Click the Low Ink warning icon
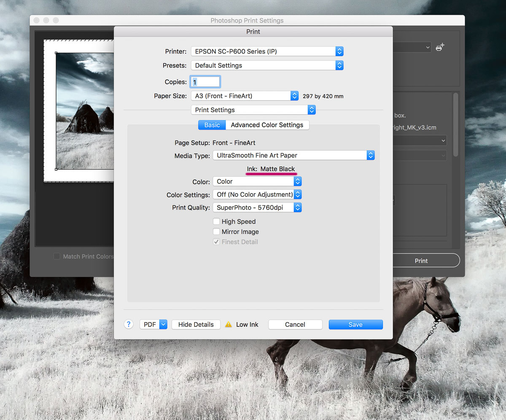The width and height of the screenshot is (506, 420). pyautogui.click(x=229, y=324)
